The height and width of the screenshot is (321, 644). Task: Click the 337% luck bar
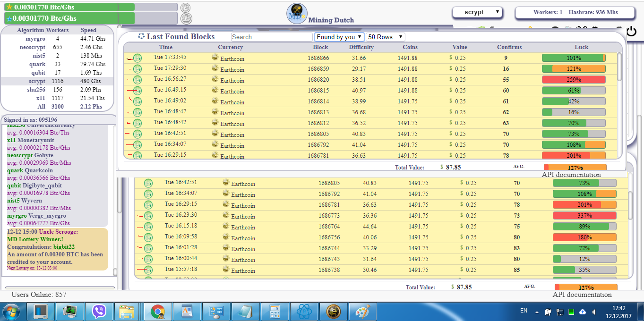pyautogui.click(x=584, y=216)
